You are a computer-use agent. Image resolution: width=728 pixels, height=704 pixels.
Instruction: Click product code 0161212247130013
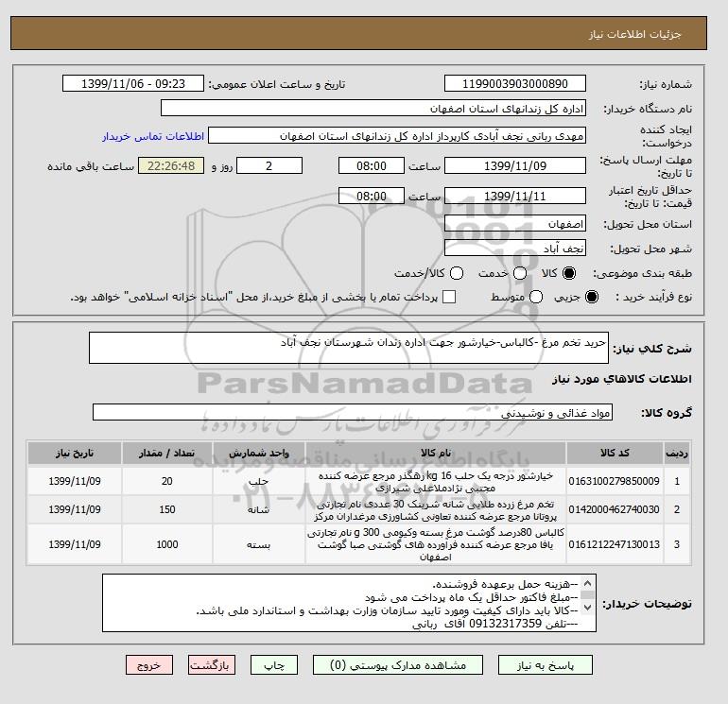(x=615, y=544)
